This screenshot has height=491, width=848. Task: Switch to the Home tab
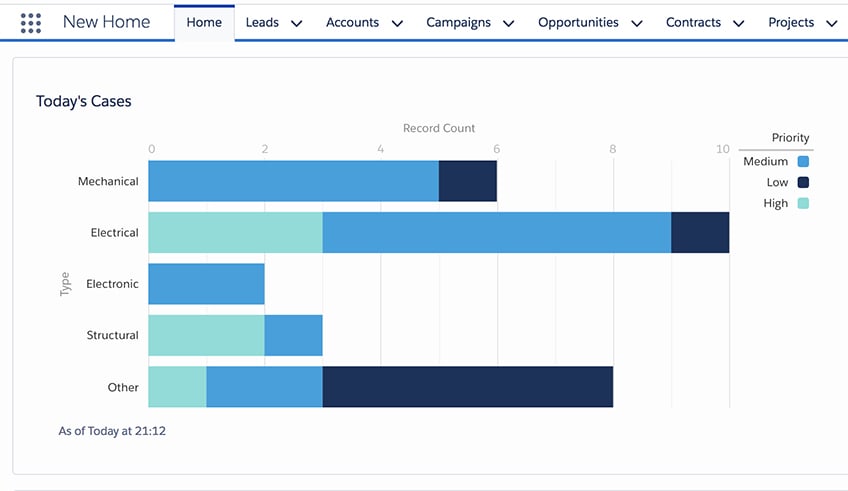coord(204,22)
